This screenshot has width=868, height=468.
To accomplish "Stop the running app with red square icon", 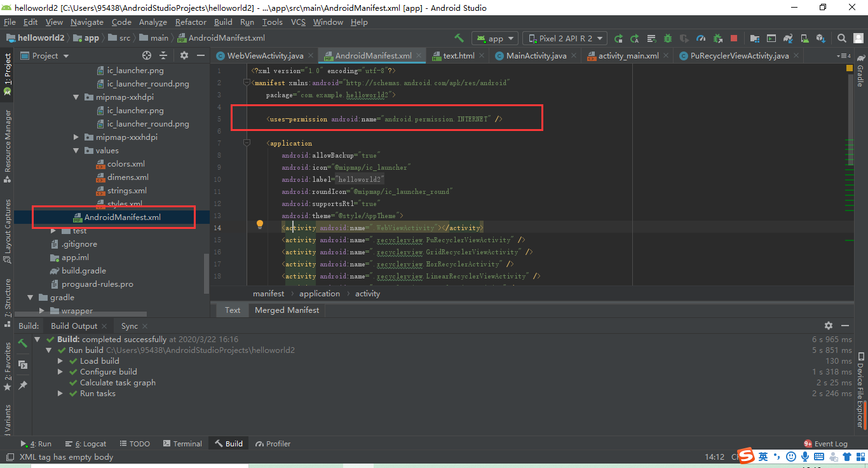I will point(733,38).
